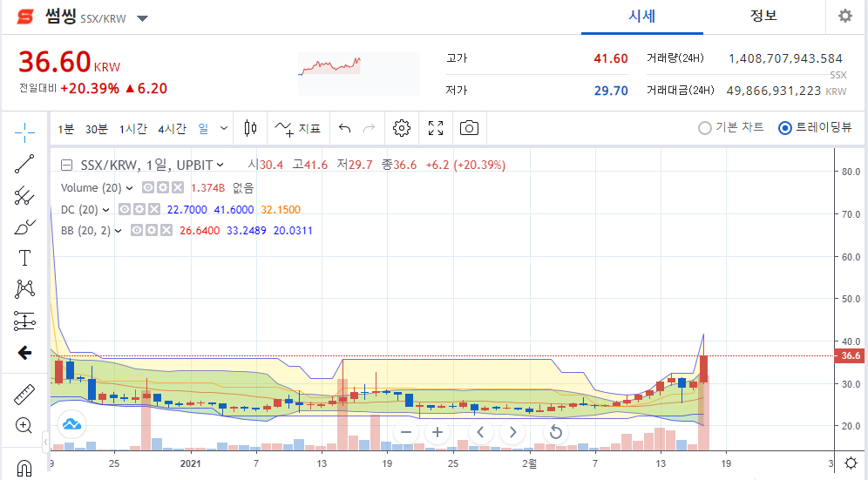
Task: Expand the DC (20) chevron
Action: coord(105,210)
